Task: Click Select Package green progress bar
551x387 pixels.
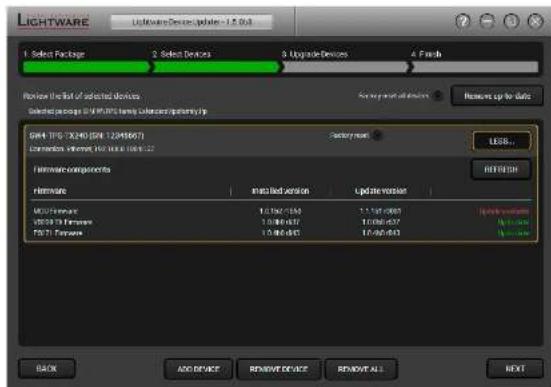Action: click(x=86, y=67)
